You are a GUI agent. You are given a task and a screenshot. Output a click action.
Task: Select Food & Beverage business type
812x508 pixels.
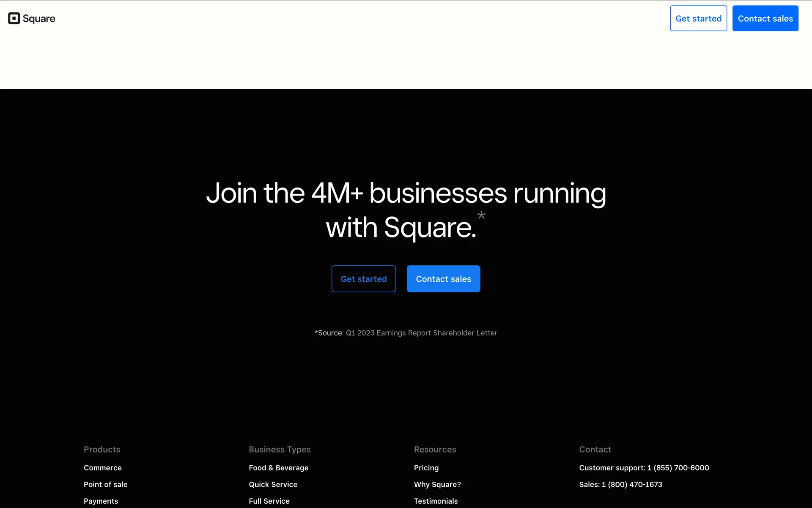[278, 468]
